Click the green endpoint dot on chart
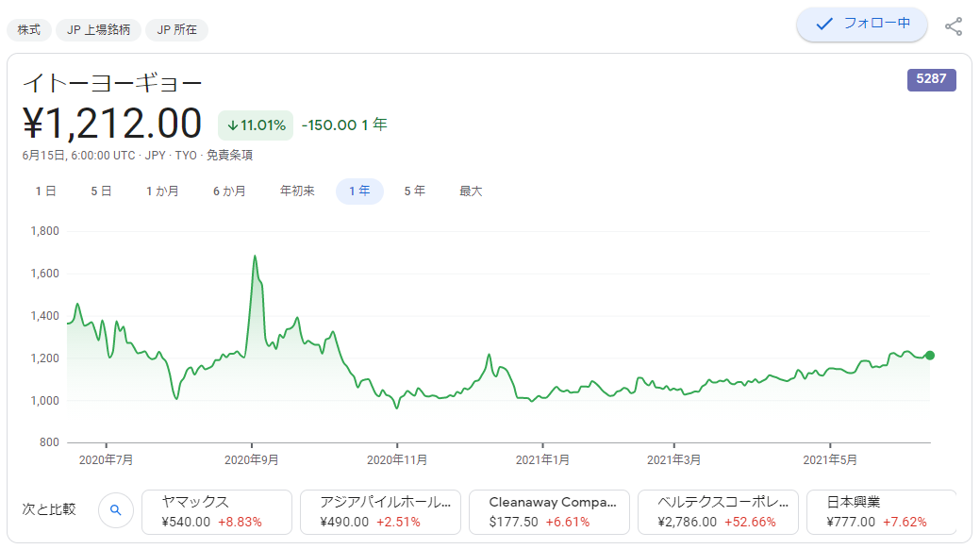980x549 pixels. [x=929, y=356]
